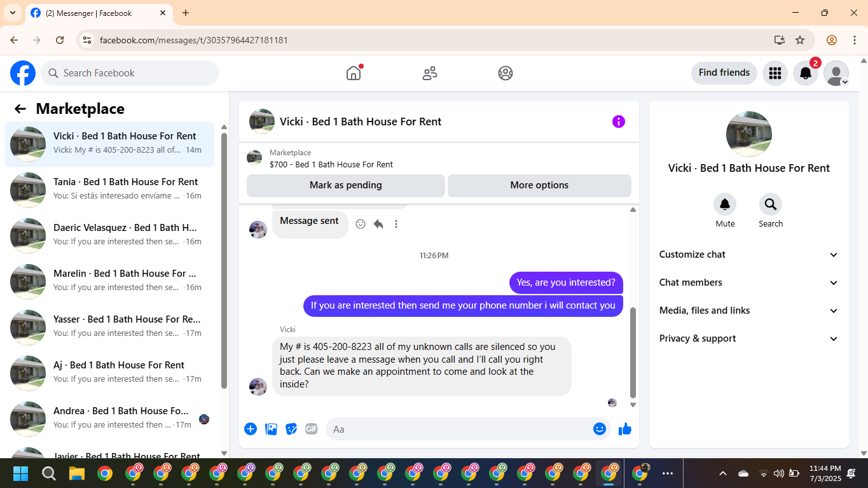Click the conversation list scrollbar
Image resolution: width=868 pixels, height=488 pixels.
pyautogui.click(x=224, y=261)
